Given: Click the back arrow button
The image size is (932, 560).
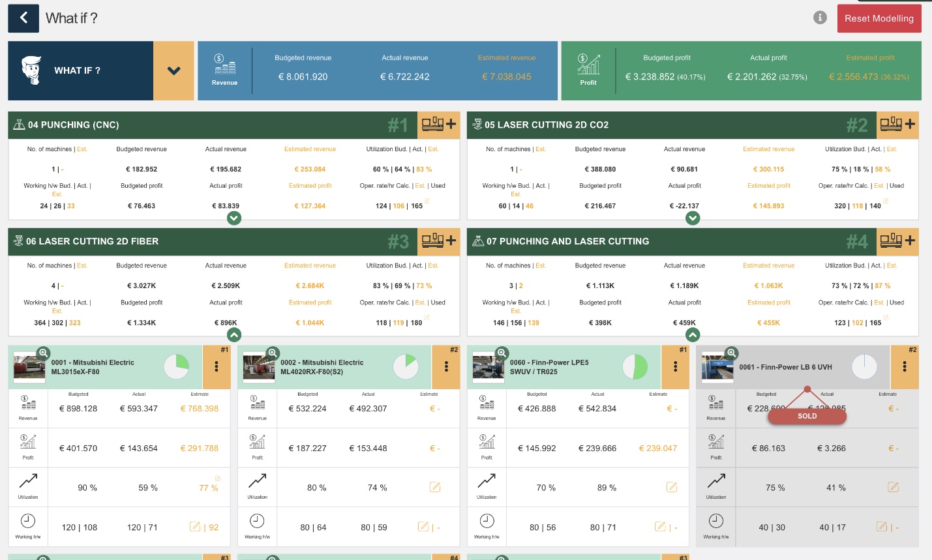Looking at the screenshot, I should click(x=23, y=18).
